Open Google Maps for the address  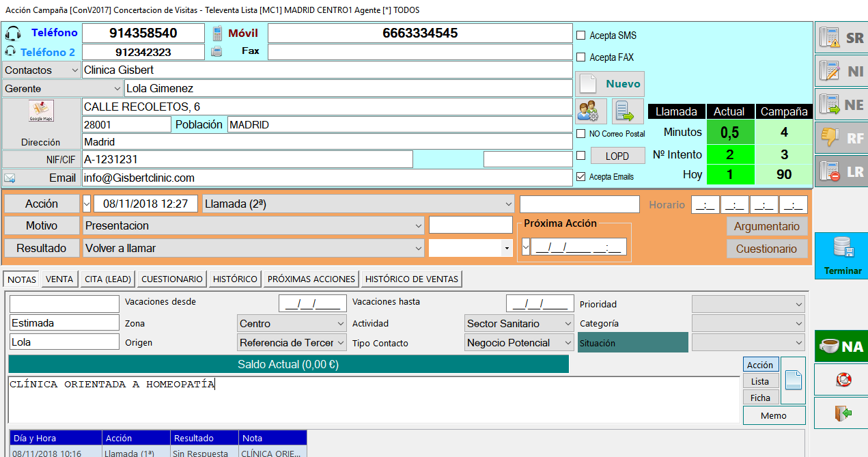pos(42,111)
